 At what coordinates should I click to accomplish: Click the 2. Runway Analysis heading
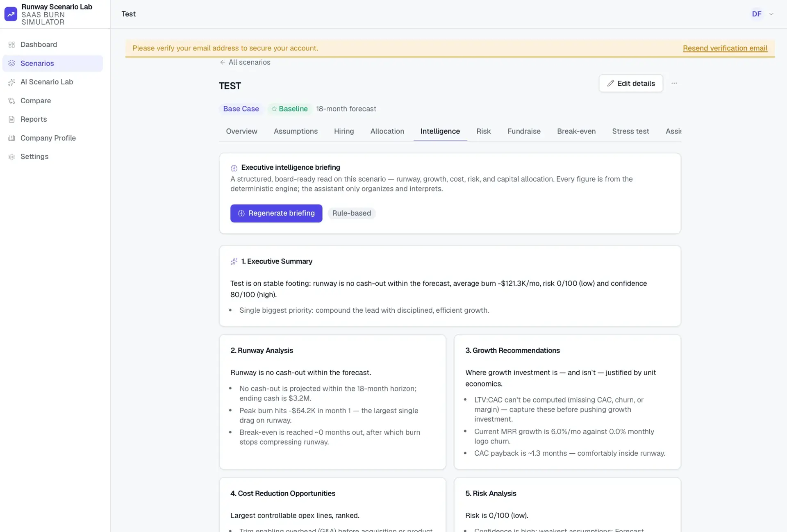[x=262, y=350]
